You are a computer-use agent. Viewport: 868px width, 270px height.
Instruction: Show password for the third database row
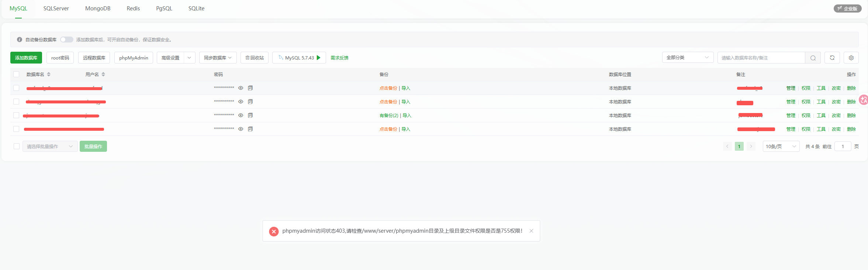pyautogui.click(x=241, y=115)
